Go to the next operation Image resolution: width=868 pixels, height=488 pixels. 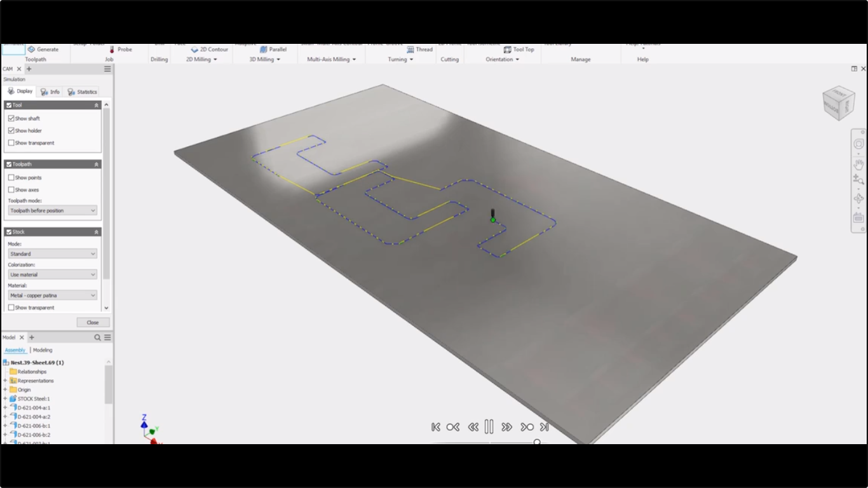[527, 427]
